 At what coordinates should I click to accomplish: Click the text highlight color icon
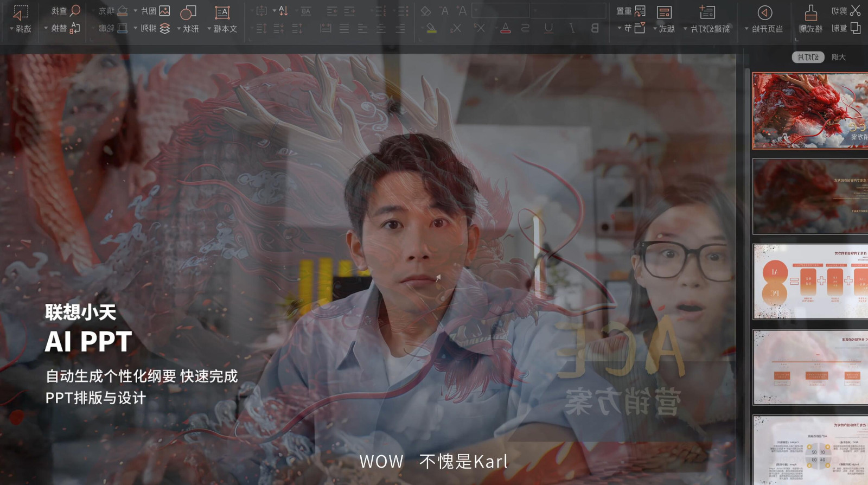tap(431, 28)
